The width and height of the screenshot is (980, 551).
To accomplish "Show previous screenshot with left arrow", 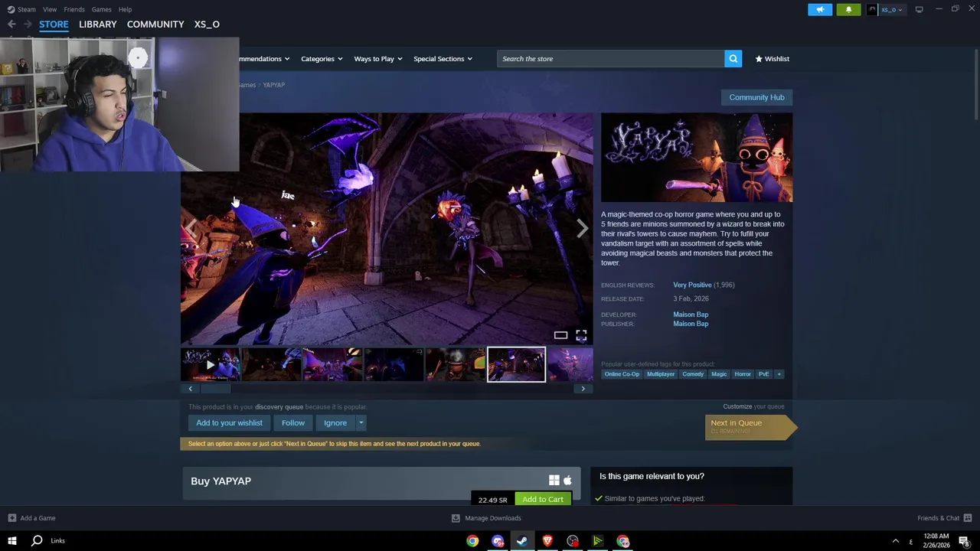I will click(191, 228).
